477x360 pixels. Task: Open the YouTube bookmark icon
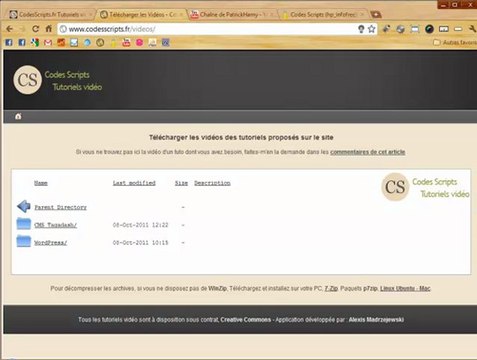point(126,42)
